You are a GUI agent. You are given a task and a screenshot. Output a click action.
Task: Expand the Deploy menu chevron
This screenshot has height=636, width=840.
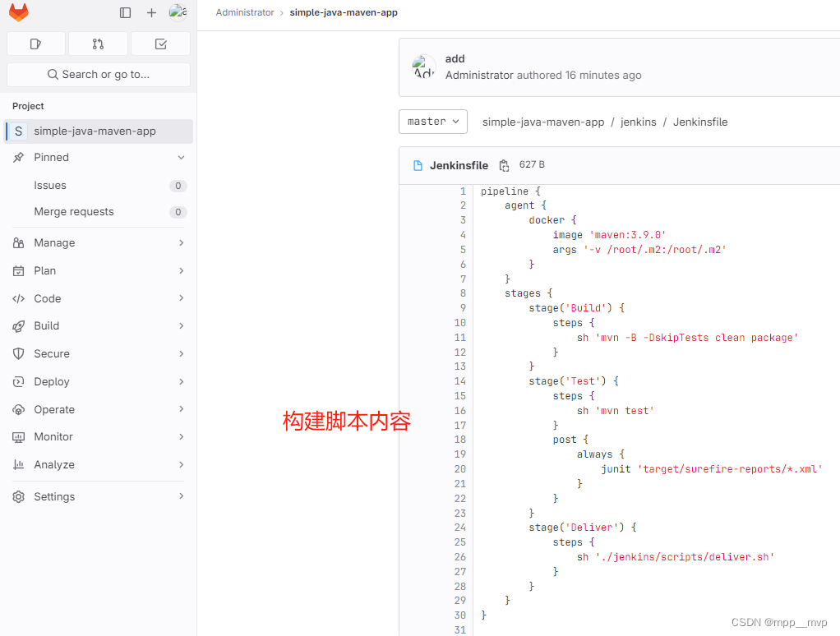coord(181,382)
